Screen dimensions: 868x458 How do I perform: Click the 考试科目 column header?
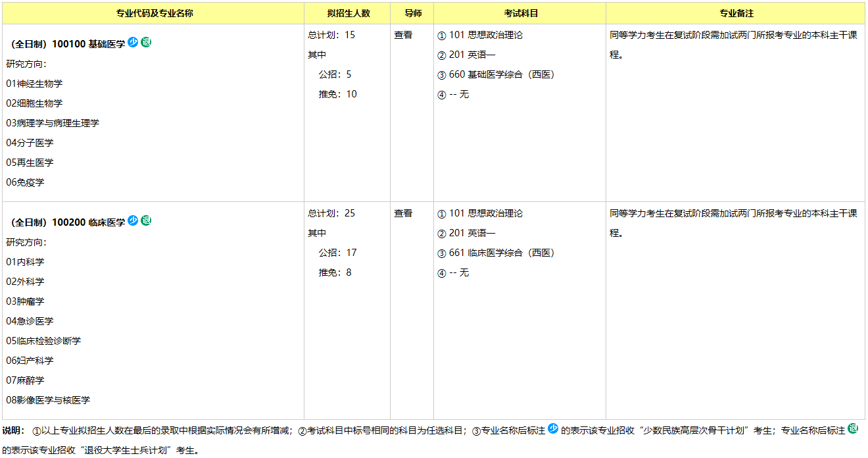click(521, 13)
